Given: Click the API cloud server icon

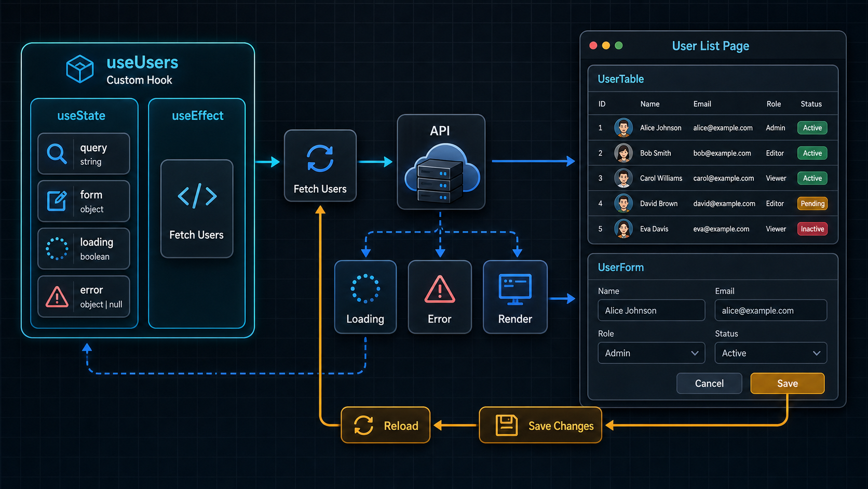Looking at the screenshot, I should click(441, 173).
